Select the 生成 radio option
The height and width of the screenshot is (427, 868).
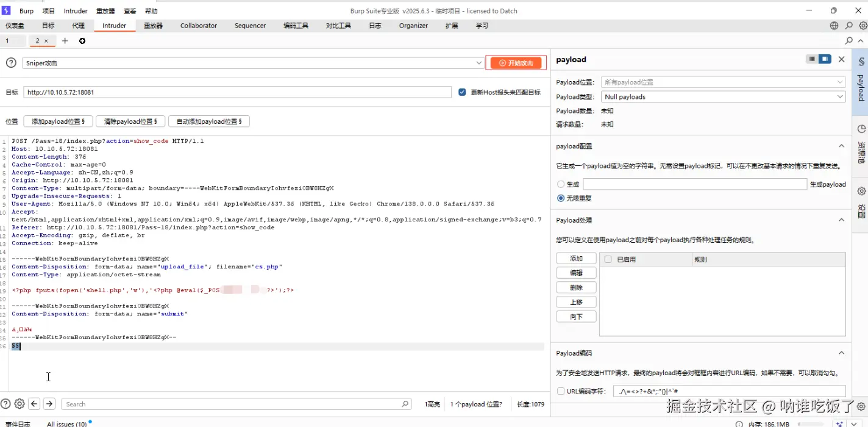coord(561,184)
